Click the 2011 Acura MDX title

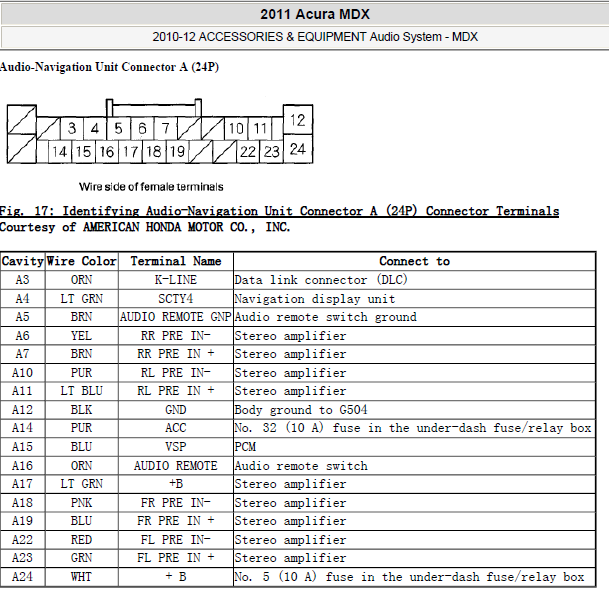pyautogui.click(x=315, y=14)
